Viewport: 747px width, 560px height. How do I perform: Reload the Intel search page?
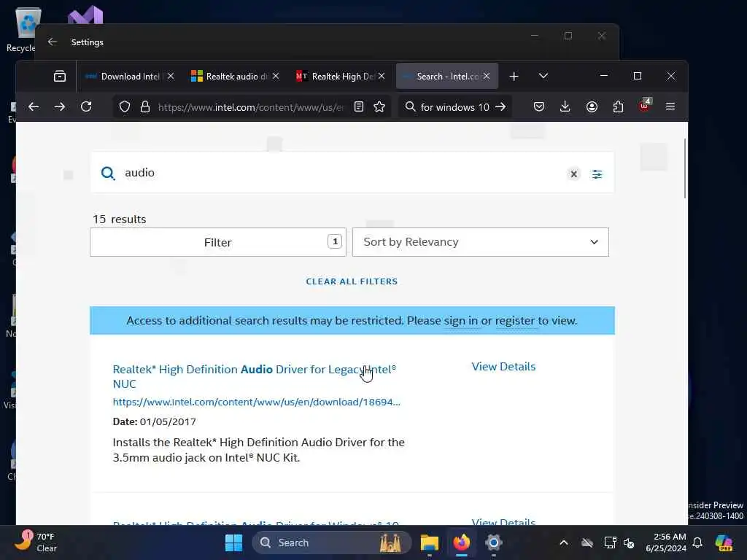[x=86, y=106]
